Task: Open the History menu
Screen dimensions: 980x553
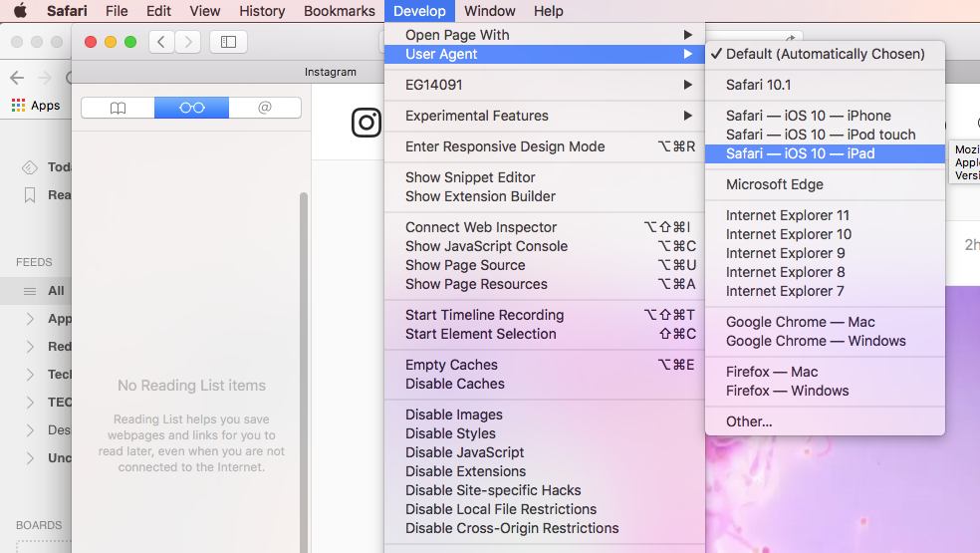Action: coord(262,11)
